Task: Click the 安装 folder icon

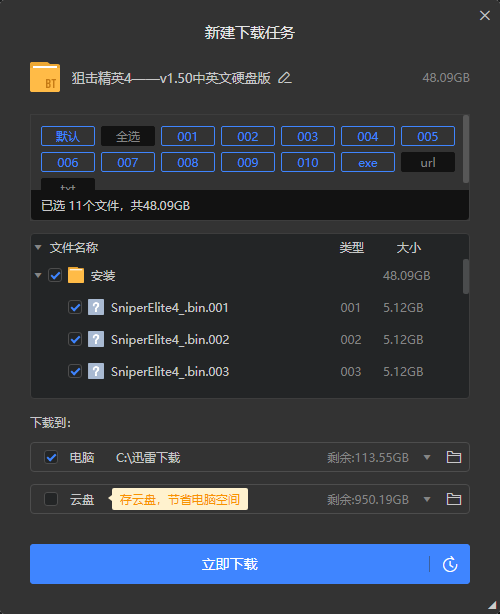Action: tap(76, 275)
